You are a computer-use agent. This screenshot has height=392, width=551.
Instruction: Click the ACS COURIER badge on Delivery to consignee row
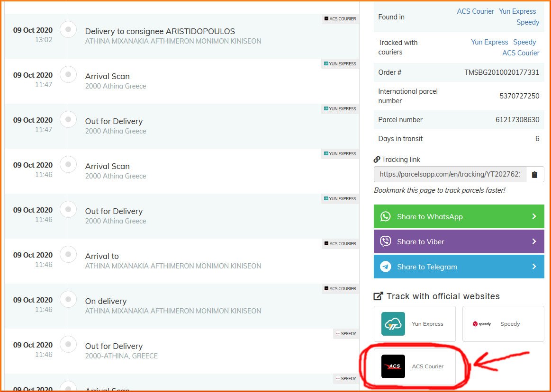pos(340,18)
